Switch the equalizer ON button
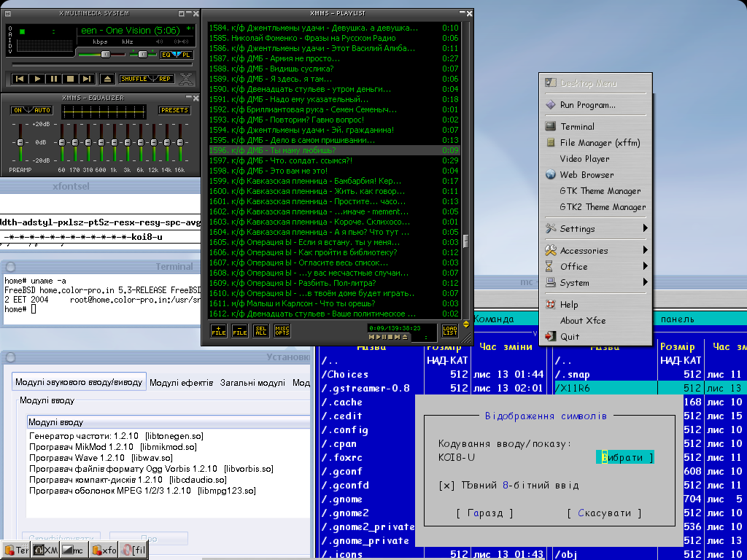This screenshot has width=747, height=560. coord(18,110)
